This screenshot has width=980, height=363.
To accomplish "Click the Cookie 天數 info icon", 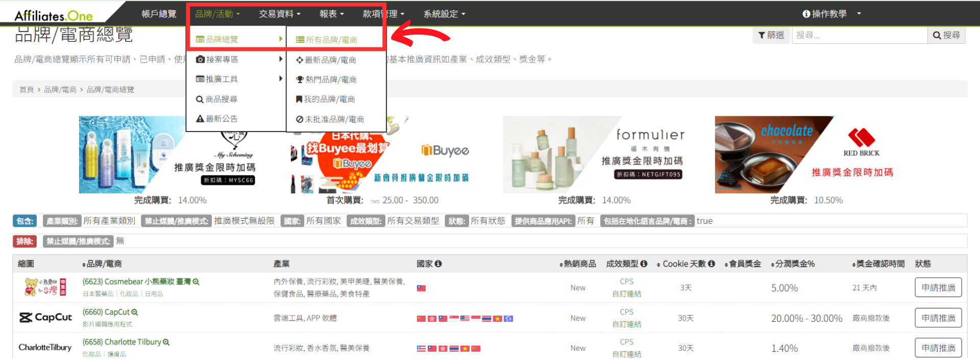I will point(712,264).
